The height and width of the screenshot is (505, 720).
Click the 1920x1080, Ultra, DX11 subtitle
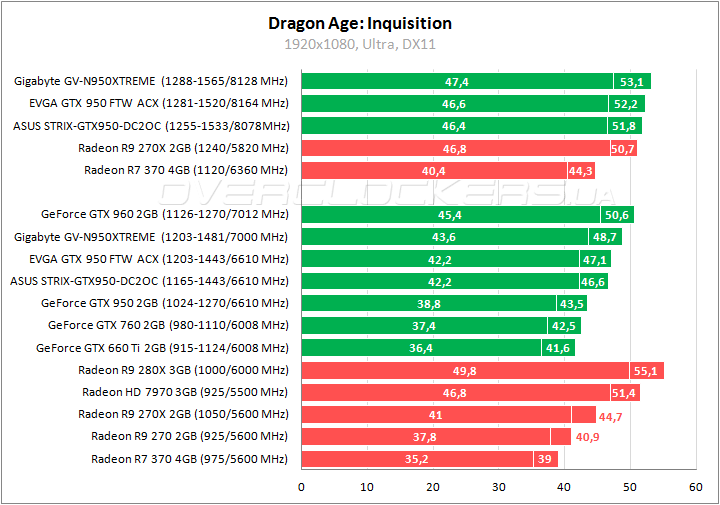(x=360, y=44)
